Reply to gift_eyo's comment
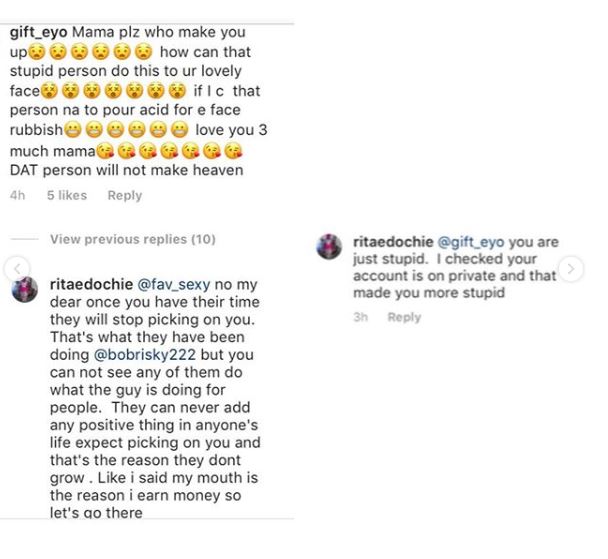Viewport: 608px width, 559px height. tap(125, 196)
